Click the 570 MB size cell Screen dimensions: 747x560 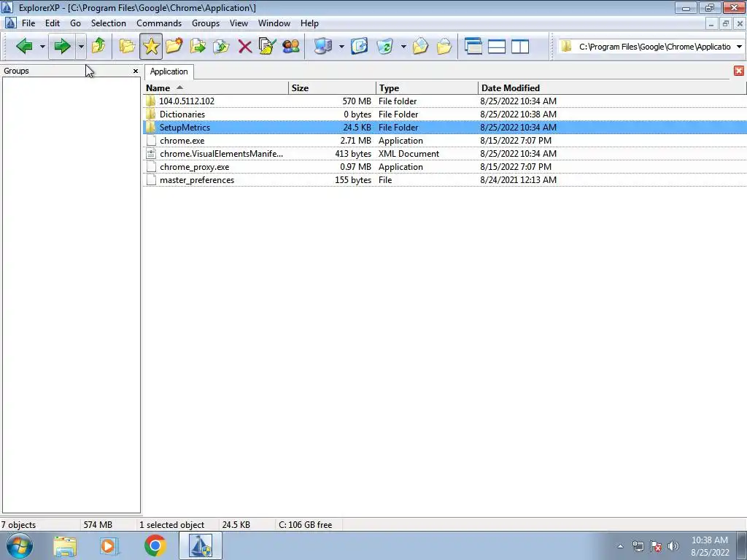(356, 101)
